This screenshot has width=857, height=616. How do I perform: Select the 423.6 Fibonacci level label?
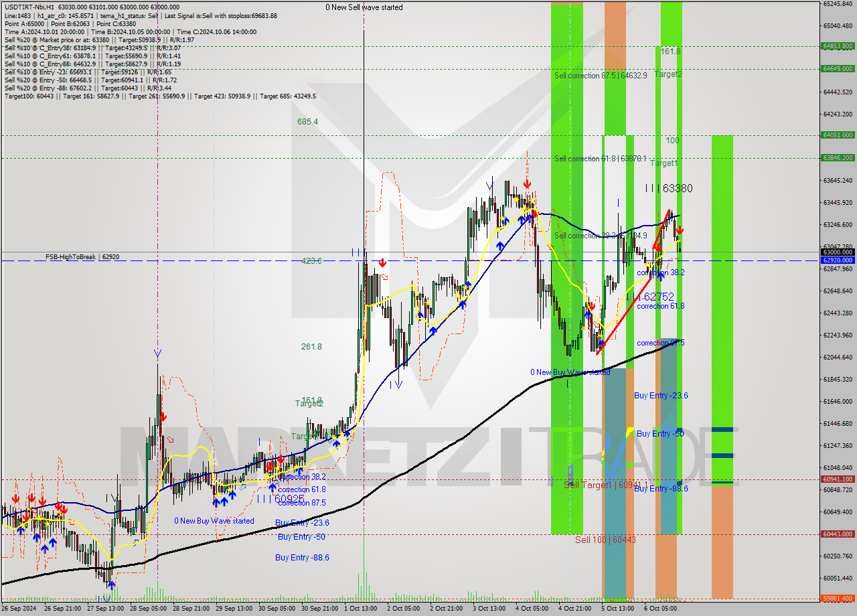click(311, 261)
